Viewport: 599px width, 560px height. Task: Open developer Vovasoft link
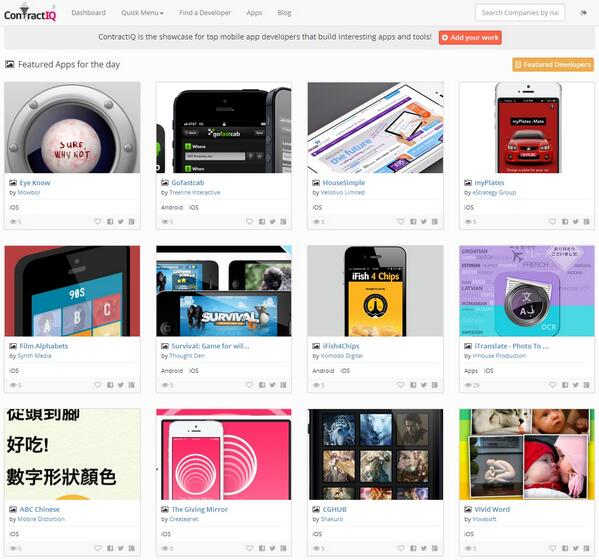click(x=484, y=520)
